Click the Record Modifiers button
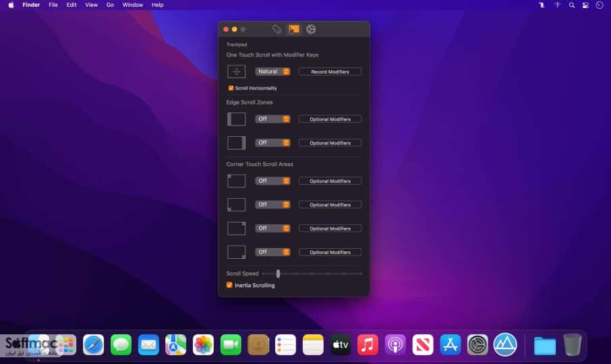The image size is (611, 364). click(x=330, y=71)
